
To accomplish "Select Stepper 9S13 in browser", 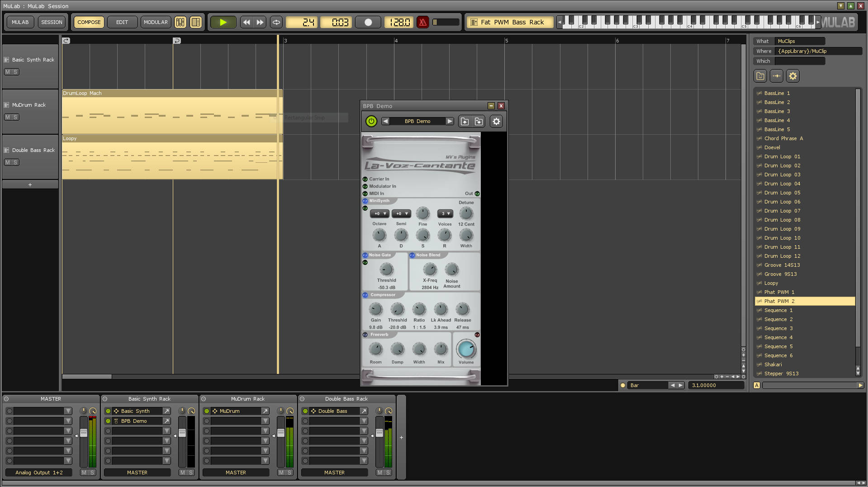I will pyautogui.click(x=805, y=374).
